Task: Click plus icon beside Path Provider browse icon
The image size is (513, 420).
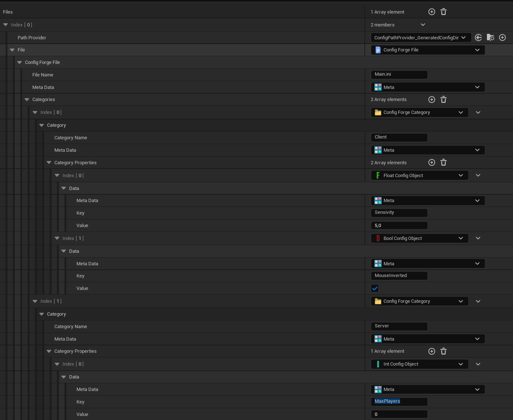Action: tap(502, 37)
